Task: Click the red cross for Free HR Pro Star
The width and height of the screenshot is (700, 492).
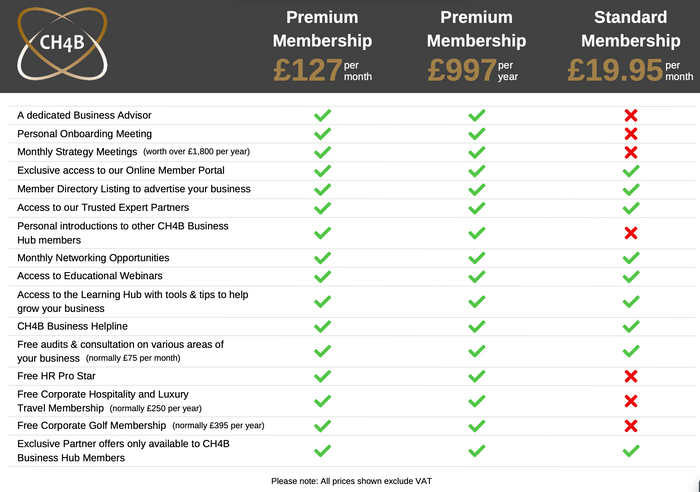Action: (x=631, y=376)
